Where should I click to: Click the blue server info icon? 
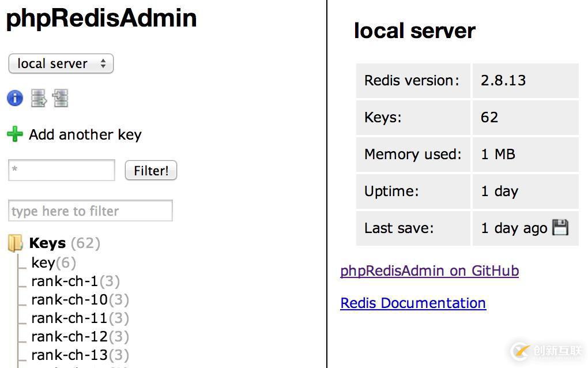tap(15, 98)
